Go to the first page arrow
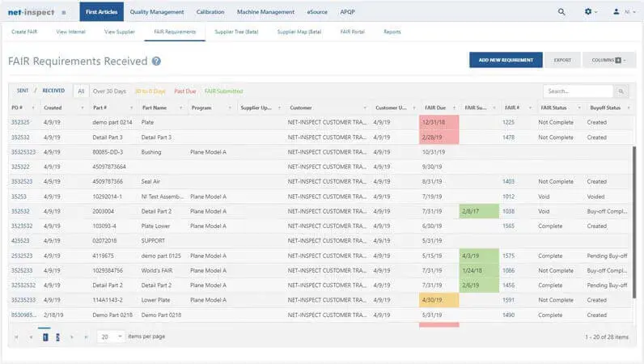The height and width of the screenshot is (364, 644). click(17, 336)
